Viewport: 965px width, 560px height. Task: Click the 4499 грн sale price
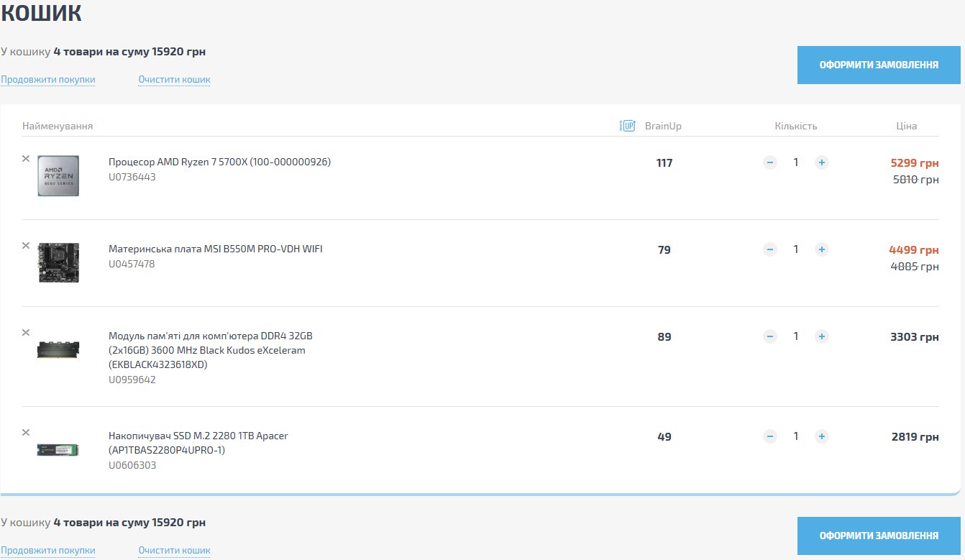point(914,250)
